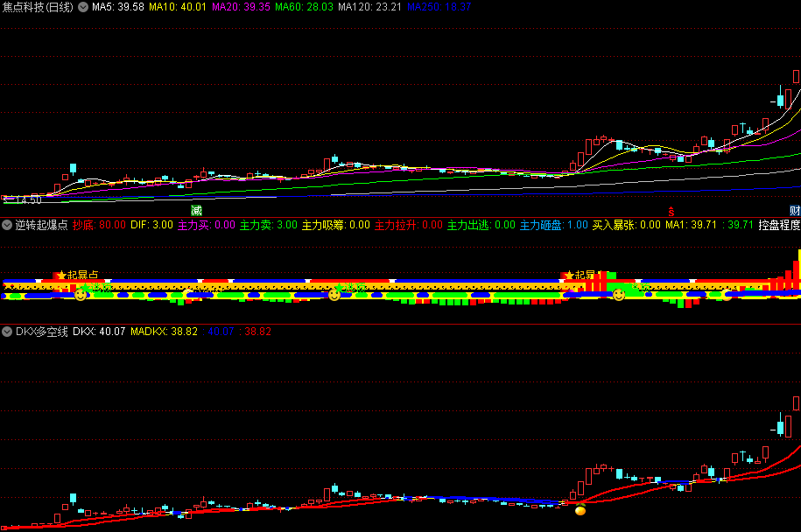
Task: Select the MA10: 40.01 label
Action: [x=178, y=7]
